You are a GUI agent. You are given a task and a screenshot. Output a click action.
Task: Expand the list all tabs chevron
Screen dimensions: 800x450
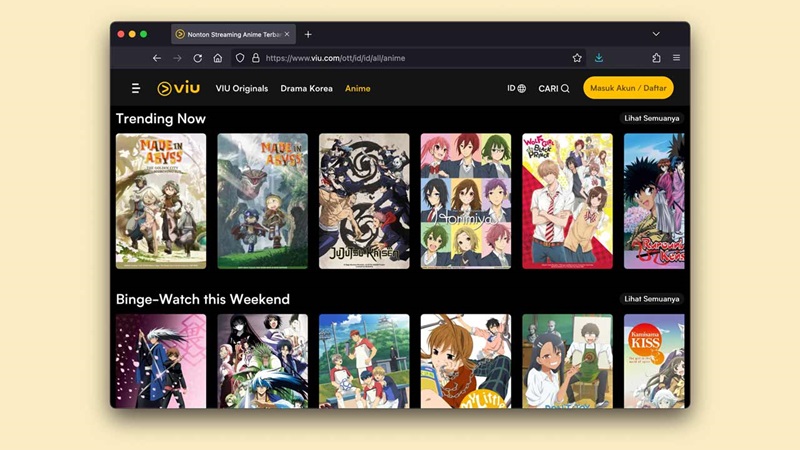point(656,34)
